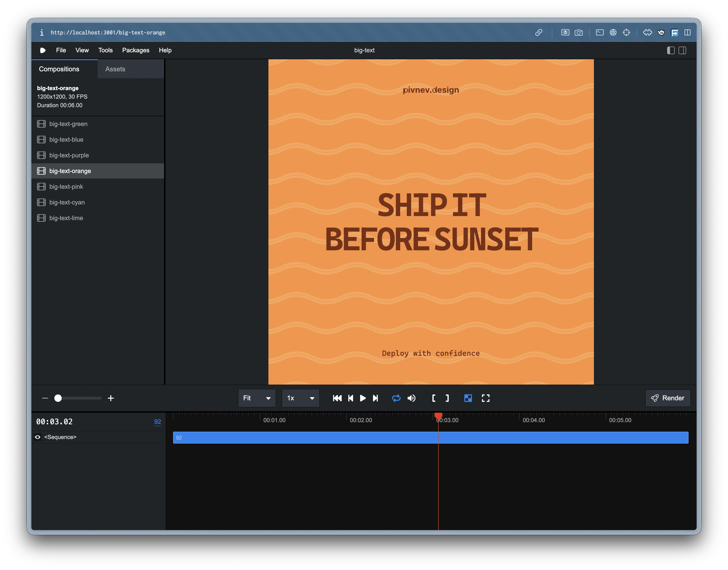Click the Render button
Screen dimensions: 728x570
[x=668, y=398]
